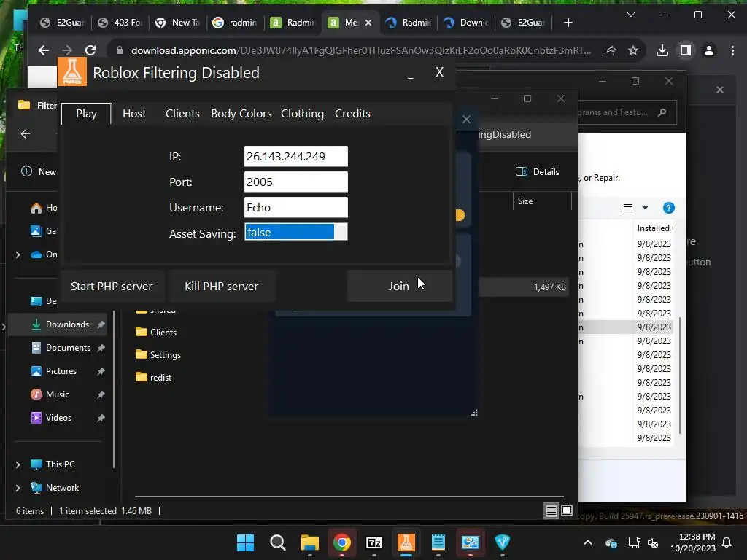
Task: Click the help icon in Programs and Features
Action: click(x=668, y=208)
